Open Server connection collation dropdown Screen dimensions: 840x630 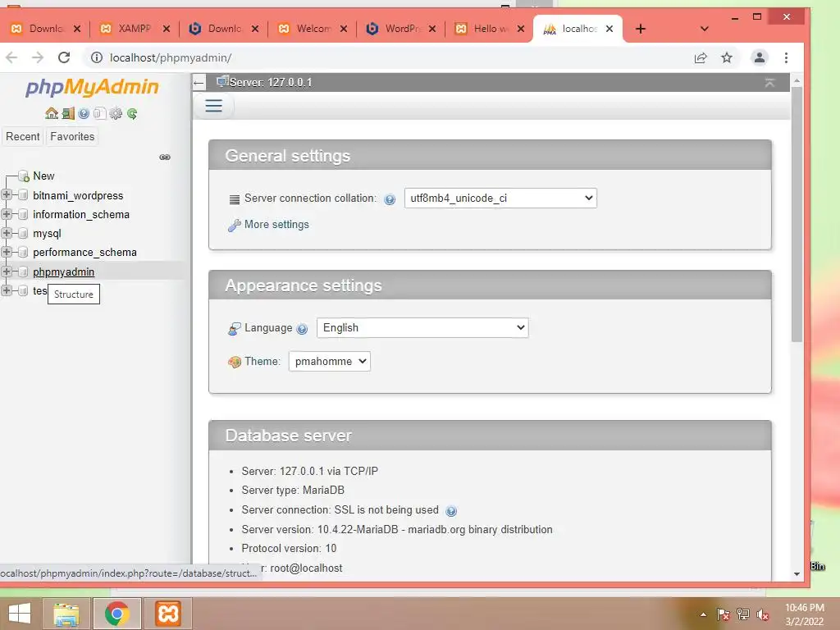(x=500, y=198)
